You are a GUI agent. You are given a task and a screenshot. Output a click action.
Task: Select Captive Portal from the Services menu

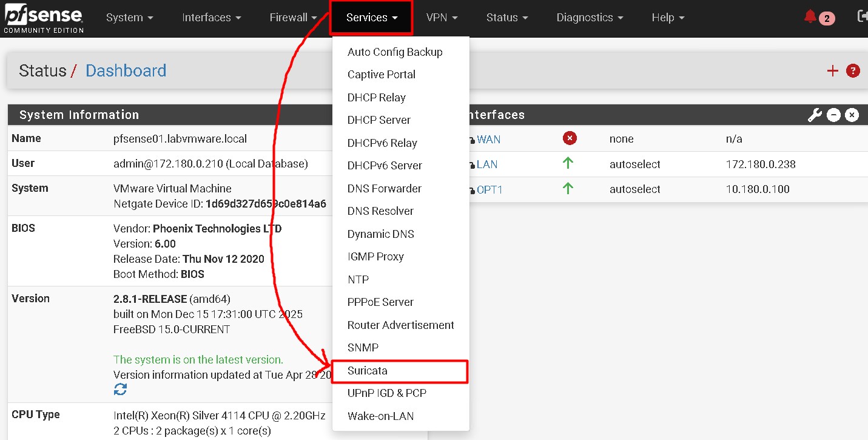(381, 74)
